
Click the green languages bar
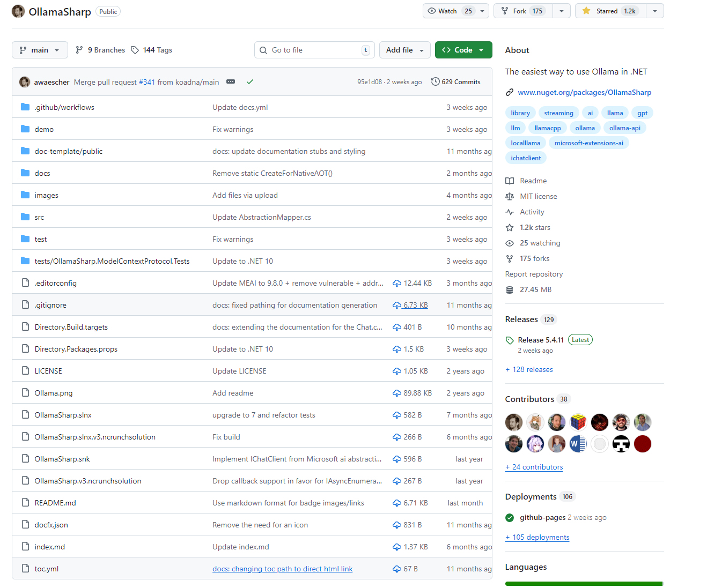click(x=584, y=584)
